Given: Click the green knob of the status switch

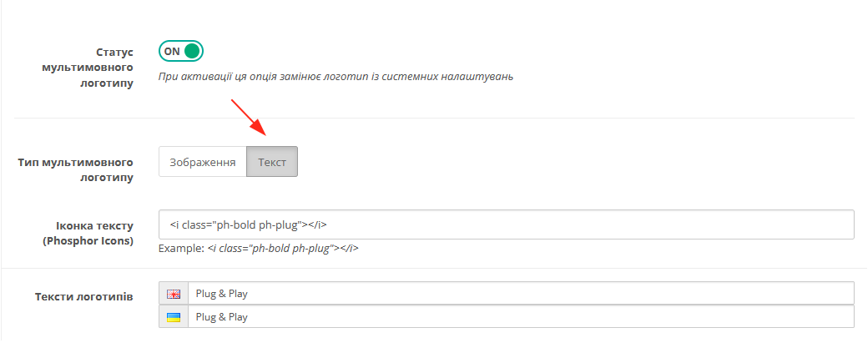Looking at the screenshot, I should (x=191, y=51).
